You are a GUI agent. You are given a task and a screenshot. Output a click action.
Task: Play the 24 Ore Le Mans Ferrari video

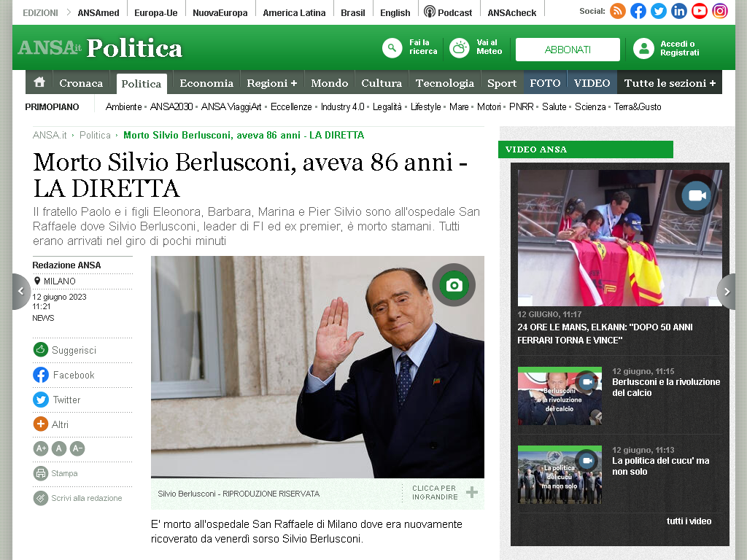coord(619,238)
